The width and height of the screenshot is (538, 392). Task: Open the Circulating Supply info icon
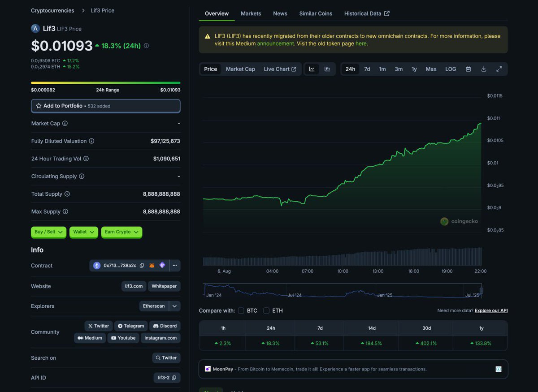point(82,177)
